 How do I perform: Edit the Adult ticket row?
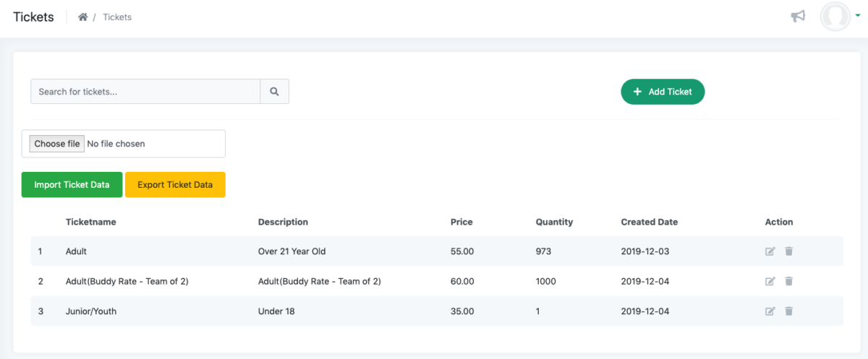pos(770,251)
